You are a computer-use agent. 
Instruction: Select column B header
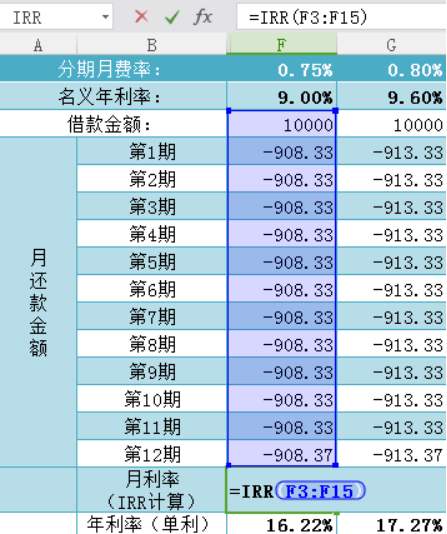pos(151,44)
